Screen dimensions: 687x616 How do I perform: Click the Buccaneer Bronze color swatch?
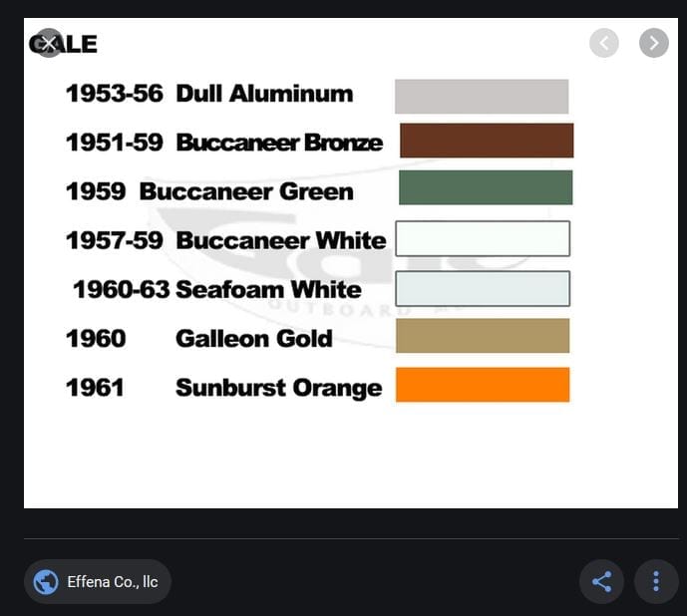(487, 141)
